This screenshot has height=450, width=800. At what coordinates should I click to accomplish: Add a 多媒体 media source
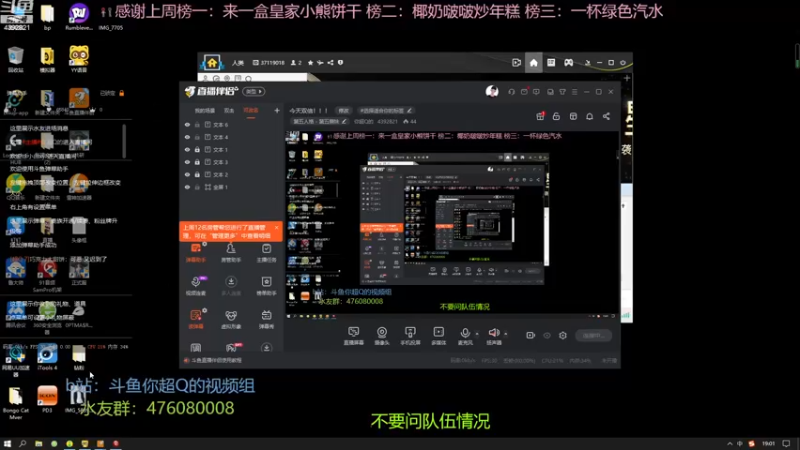[439, 336]
